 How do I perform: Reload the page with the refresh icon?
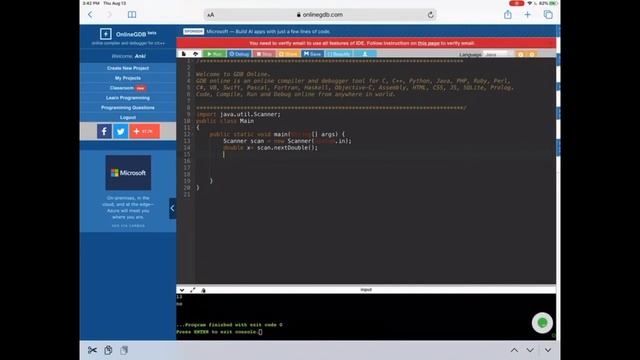pos(430,15)
